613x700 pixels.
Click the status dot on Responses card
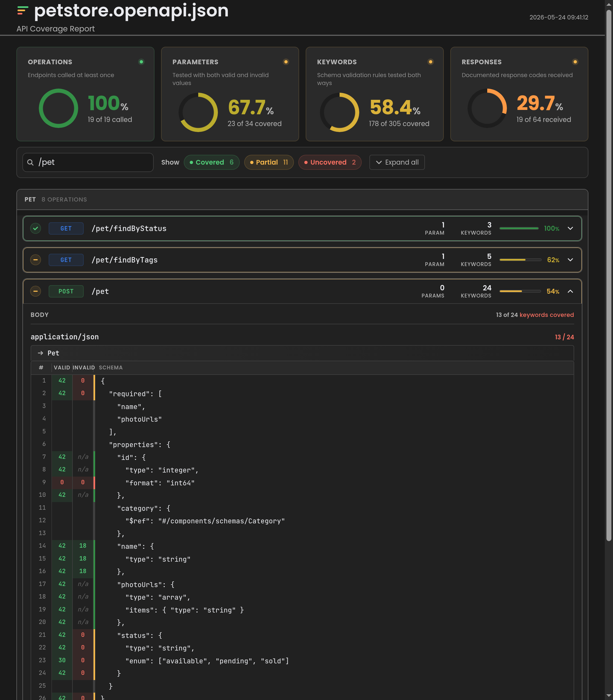575,62
